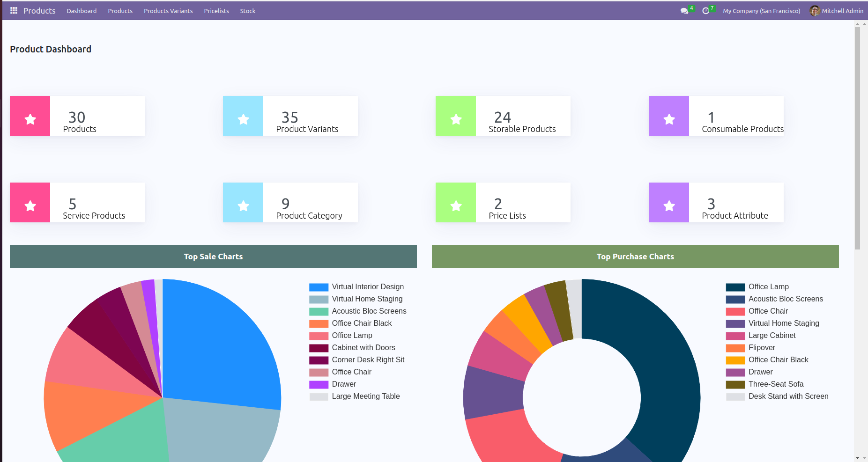Toggle Cabinet with Doors legend entry

pyautogui.click(x=352, y=348)
